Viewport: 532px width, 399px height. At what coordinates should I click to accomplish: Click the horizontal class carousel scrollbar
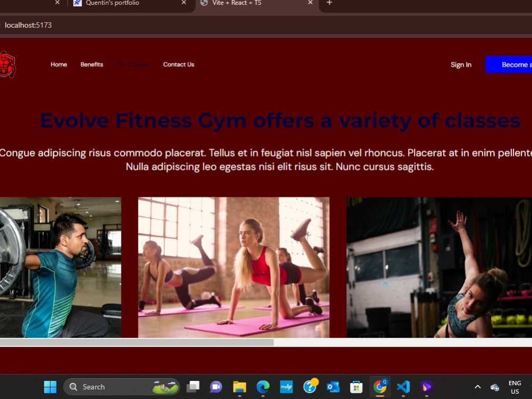137,343
